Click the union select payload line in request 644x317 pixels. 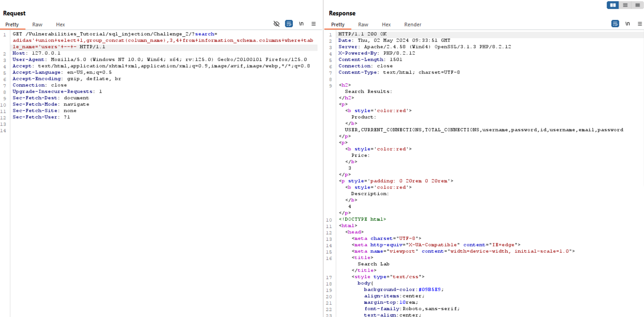coord(163,40)
